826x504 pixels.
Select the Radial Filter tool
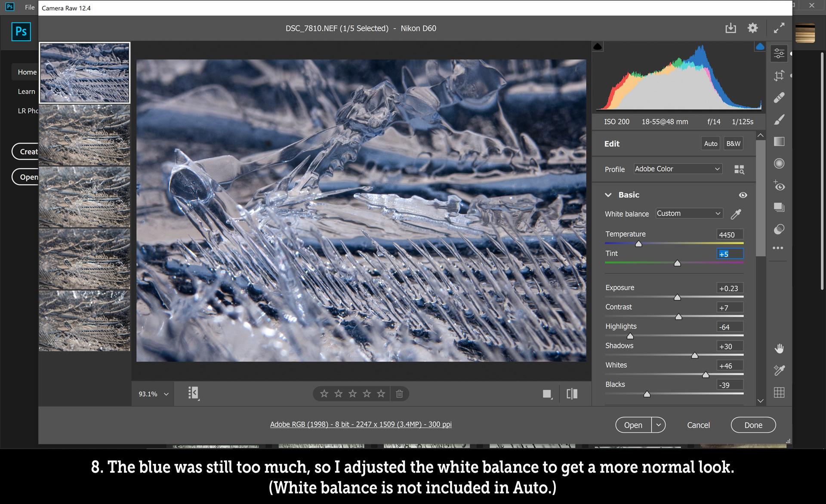[779, 163]
